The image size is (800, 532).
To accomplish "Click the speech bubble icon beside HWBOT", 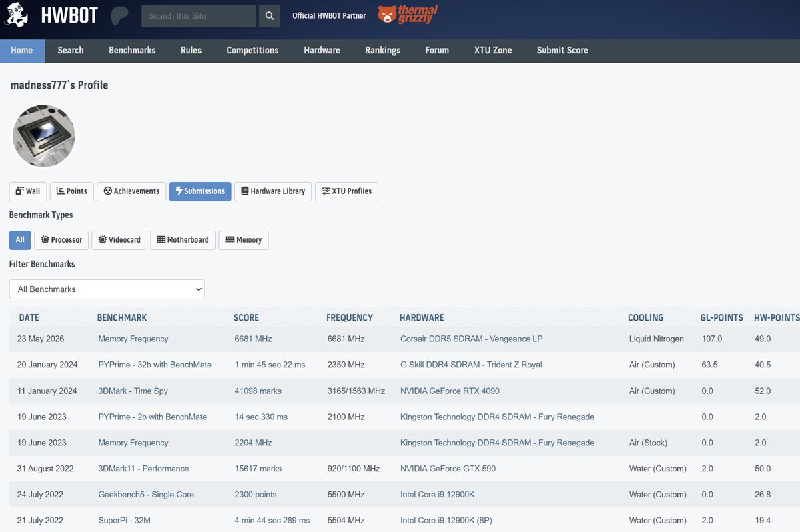I will [119, 16].
